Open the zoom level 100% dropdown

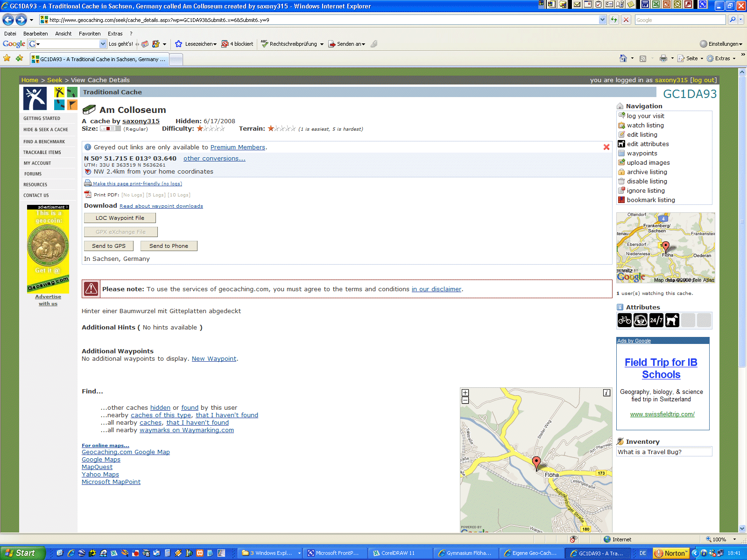[x=734, y=539]
